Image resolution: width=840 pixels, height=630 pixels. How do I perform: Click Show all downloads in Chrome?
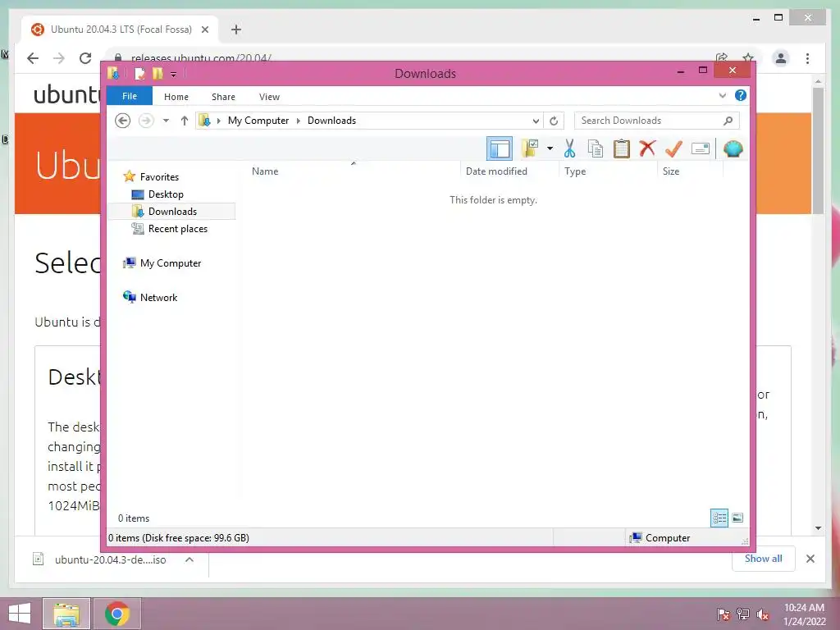(x=763, y=558)
